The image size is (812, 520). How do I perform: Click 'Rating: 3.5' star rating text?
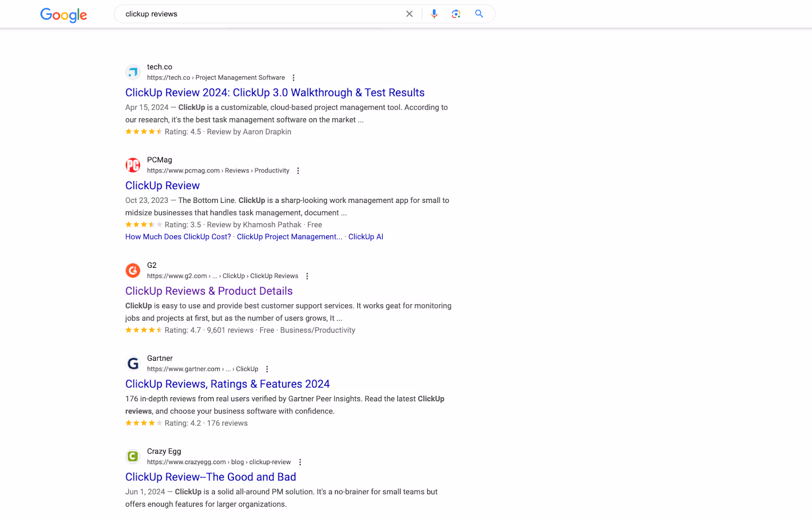click(x=183, y=225)
